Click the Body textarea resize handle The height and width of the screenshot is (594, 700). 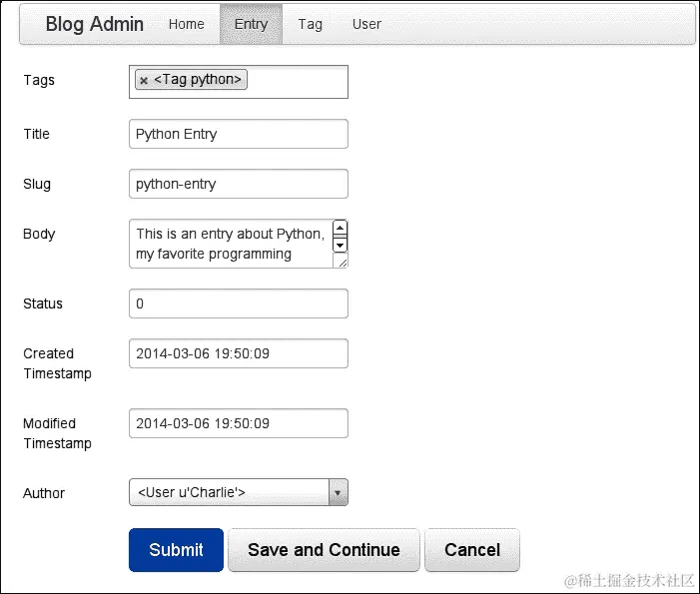[342, 263]
